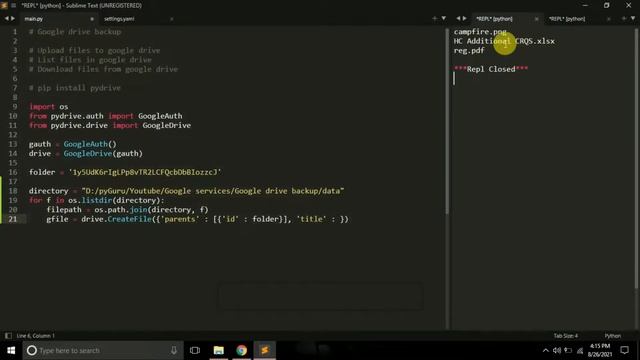Click hamburger menu icon in title bar
The height and width of the screenshot is (360, 640).
(13, 5)
